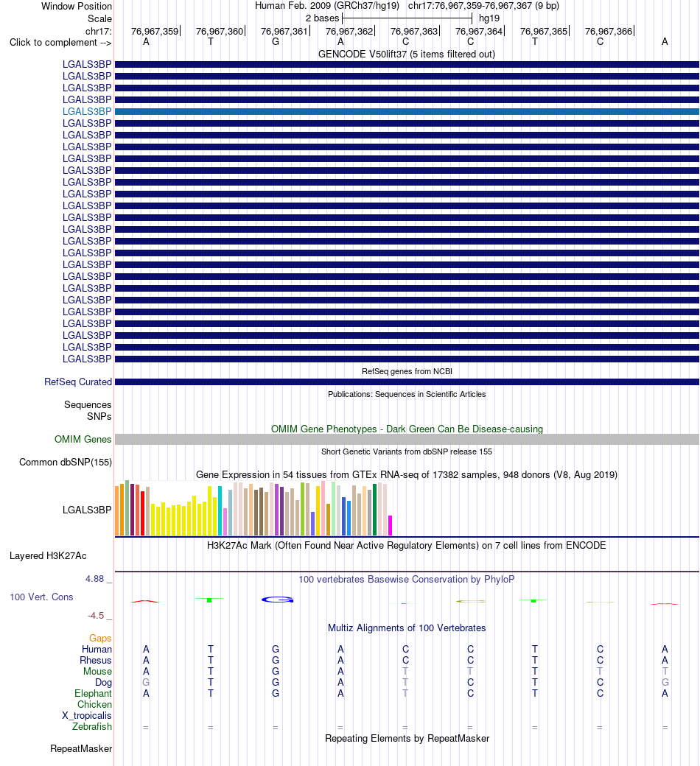Image resolution: width=700 pixels, height=766 pixels.
Task: Click the Chicken alignment row label
Action: (94, 704)
